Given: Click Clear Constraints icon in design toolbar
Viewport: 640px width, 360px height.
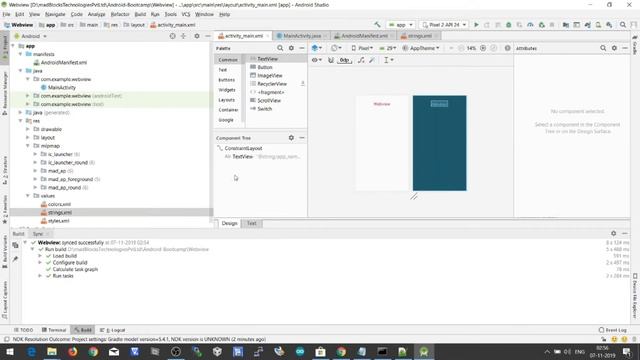Looking at the screenshot, I should point(361,60).
